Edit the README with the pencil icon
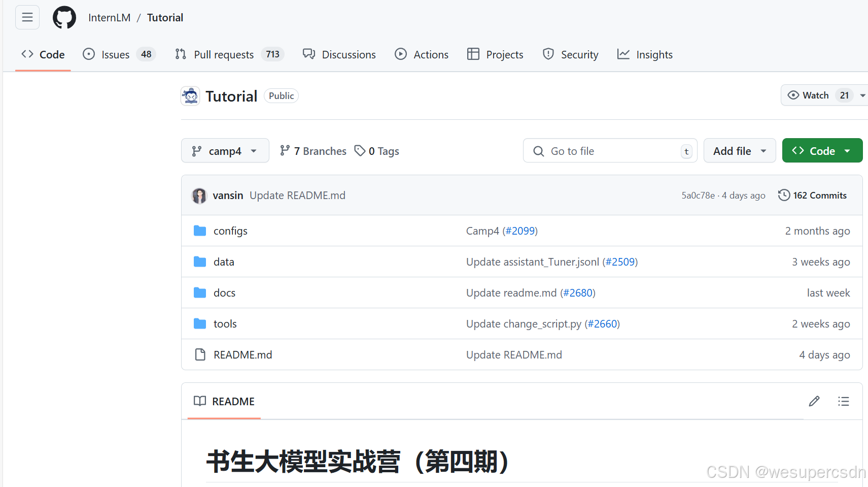Image resolution: width=868 pixels, height=487 pixels. point(814,401)
